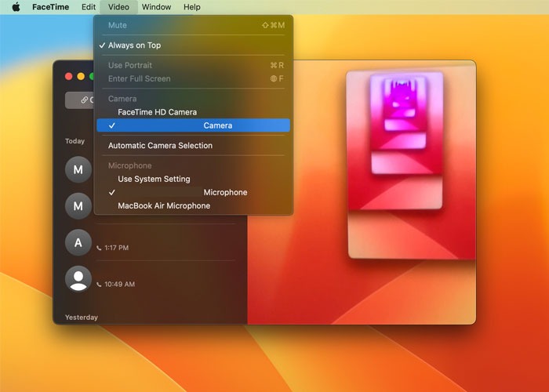Viewport: 549px width, 392px height.
Task: Close the FaceTime window with red button
Action: [69, 76]
